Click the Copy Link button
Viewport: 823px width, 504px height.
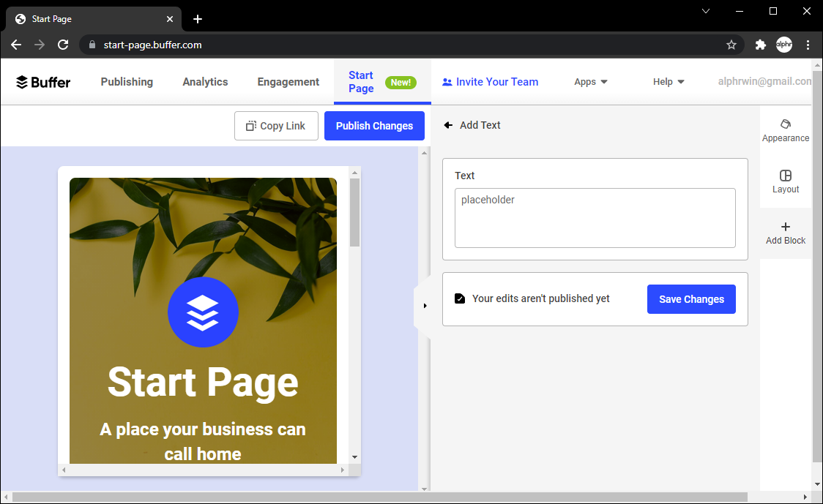(276, 126)
